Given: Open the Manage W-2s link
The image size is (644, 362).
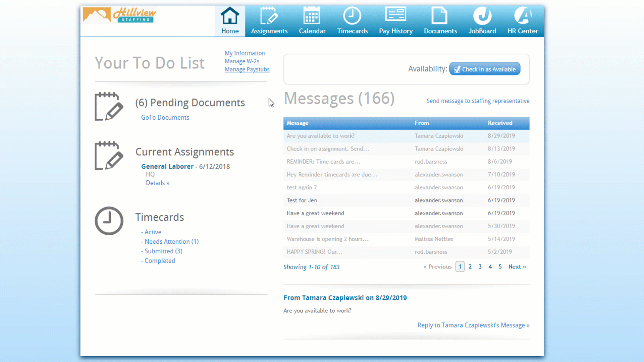Looking at the screenshot, I should coord(242,61).
